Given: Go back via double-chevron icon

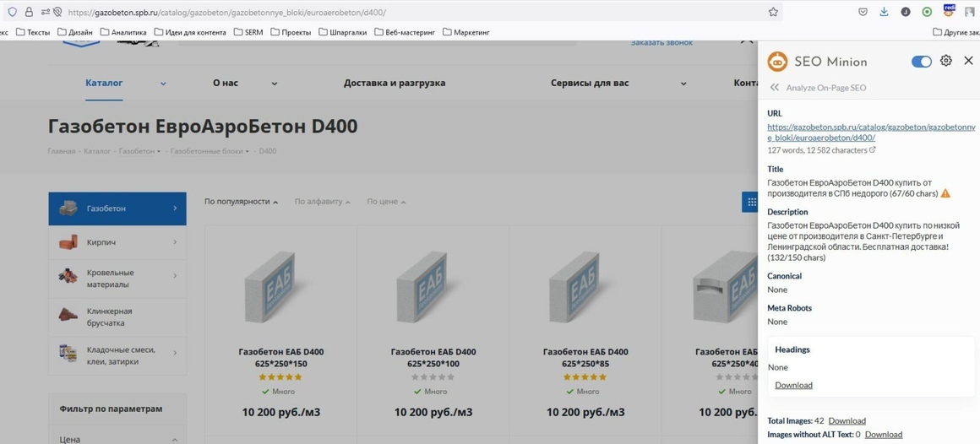Looking at the screenshot, I should click(775, 88).
